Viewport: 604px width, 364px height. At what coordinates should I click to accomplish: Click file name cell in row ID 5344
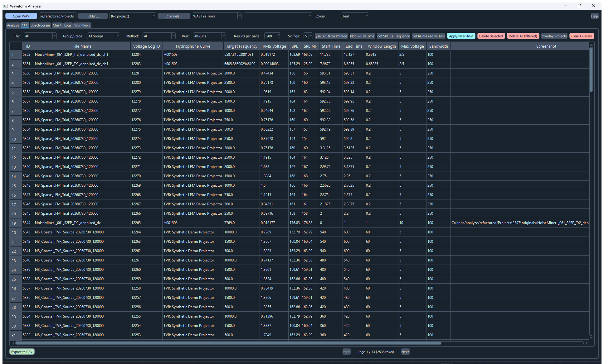82,223
